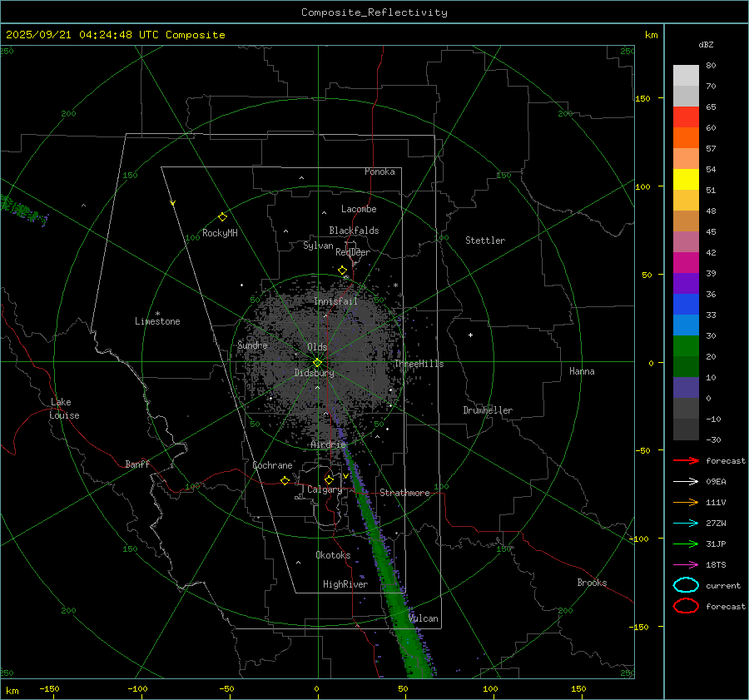Image resolution: width=749 pixels, height=700 pixels.
Task: Click the Composite_Reflectivity title text
Action: (374, 12)
